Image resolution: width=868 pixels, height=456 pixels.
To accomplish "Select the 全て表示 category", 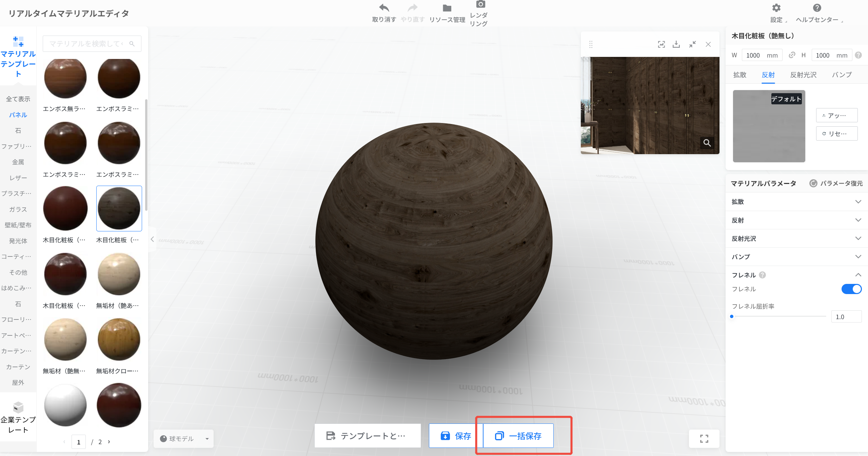I will (18, 99).
